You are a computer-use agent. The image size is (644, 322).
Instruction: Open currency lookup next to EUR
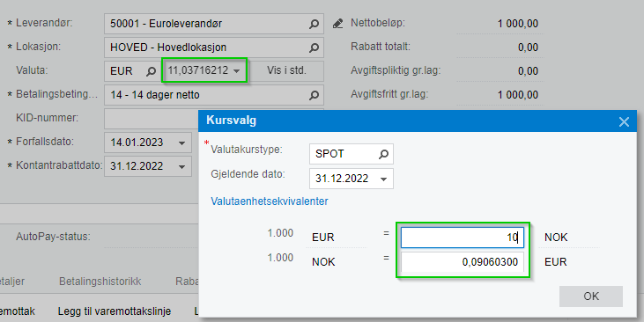pos(152,71)
